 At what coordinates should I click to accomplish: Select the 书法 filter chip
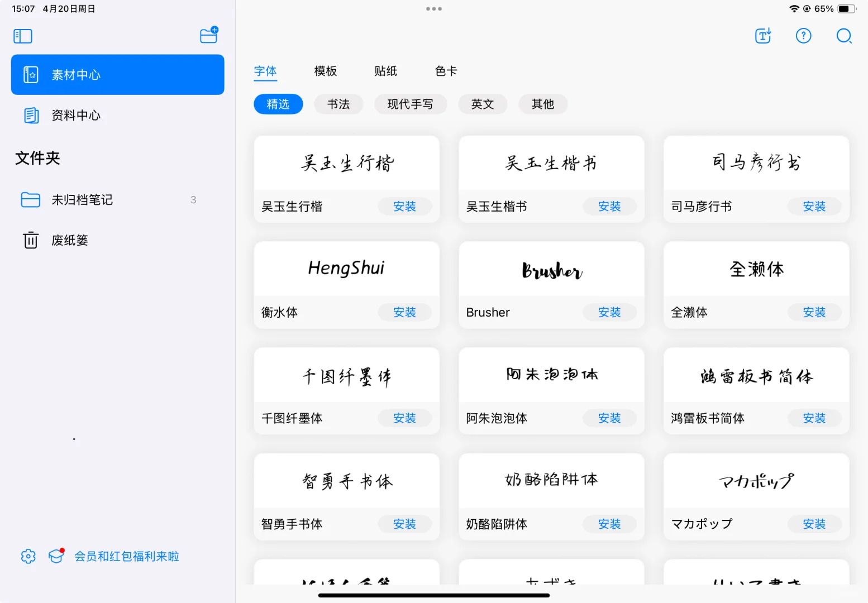(x=338, y=104)
